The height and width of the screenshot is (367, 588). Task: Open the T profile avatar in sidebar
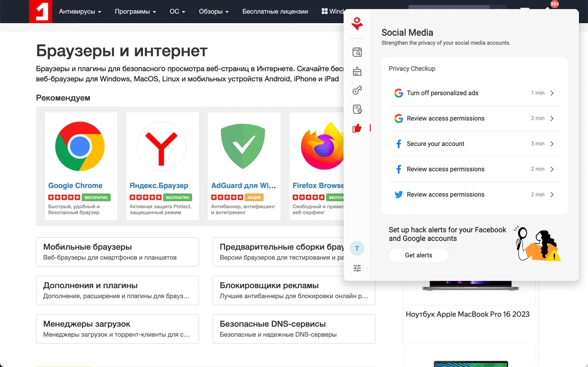click(357, 248)
